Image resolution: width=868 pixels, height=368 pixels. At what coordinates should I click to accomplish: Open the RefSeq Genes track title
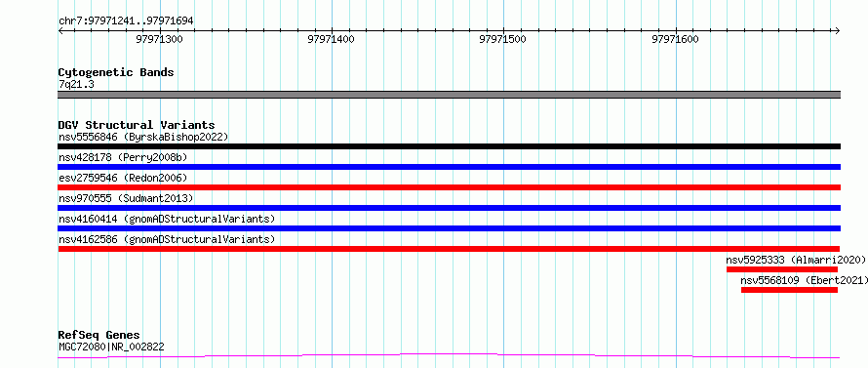click(x=99, y=336)
